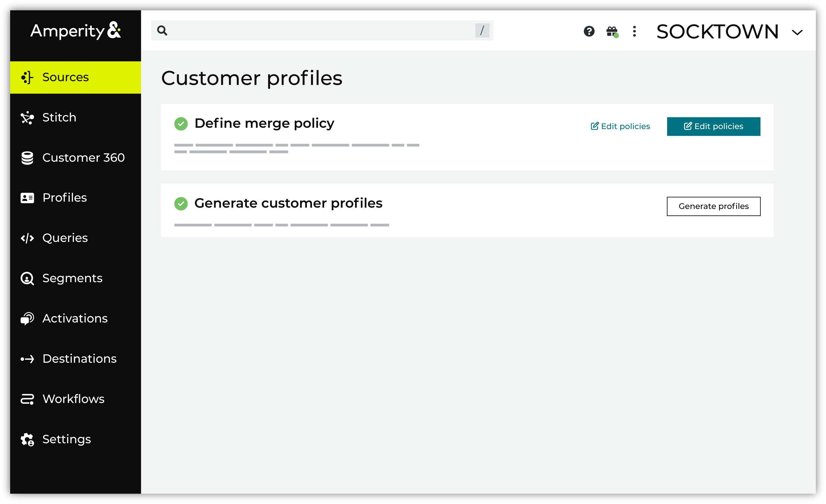Click the help question mark icon
The image size is (826, 504).
(589, 32)
